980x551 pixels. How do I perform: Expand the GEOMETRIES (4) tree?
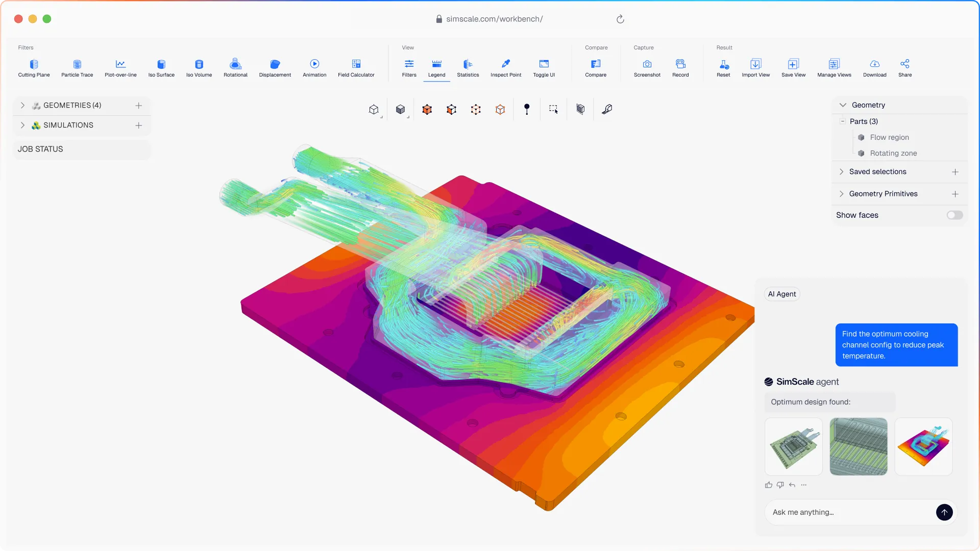point(22,105)
